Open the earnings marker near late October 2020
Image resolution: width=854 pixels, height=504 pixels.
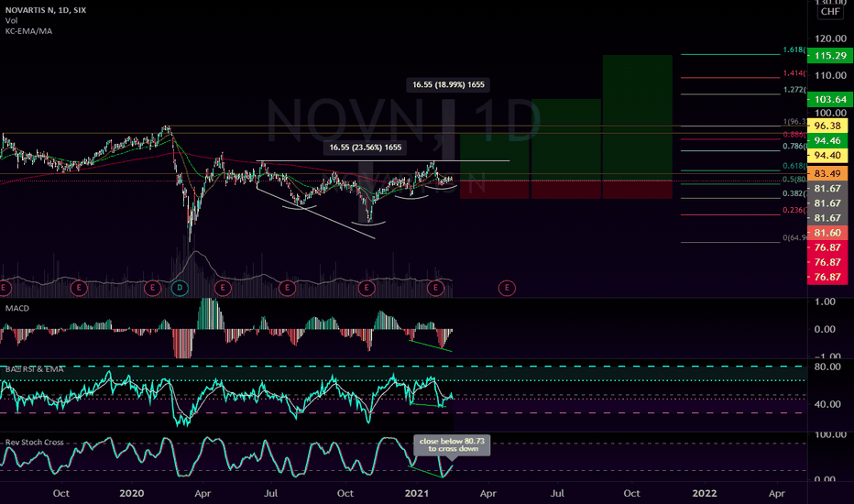367,287
